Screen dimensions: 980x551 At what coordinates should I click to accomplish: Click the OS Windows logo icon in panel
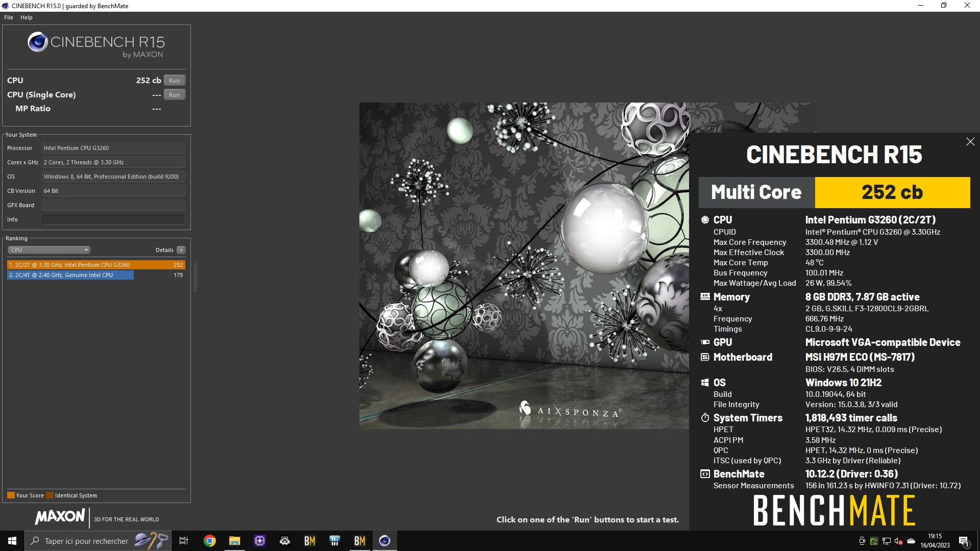705,383
